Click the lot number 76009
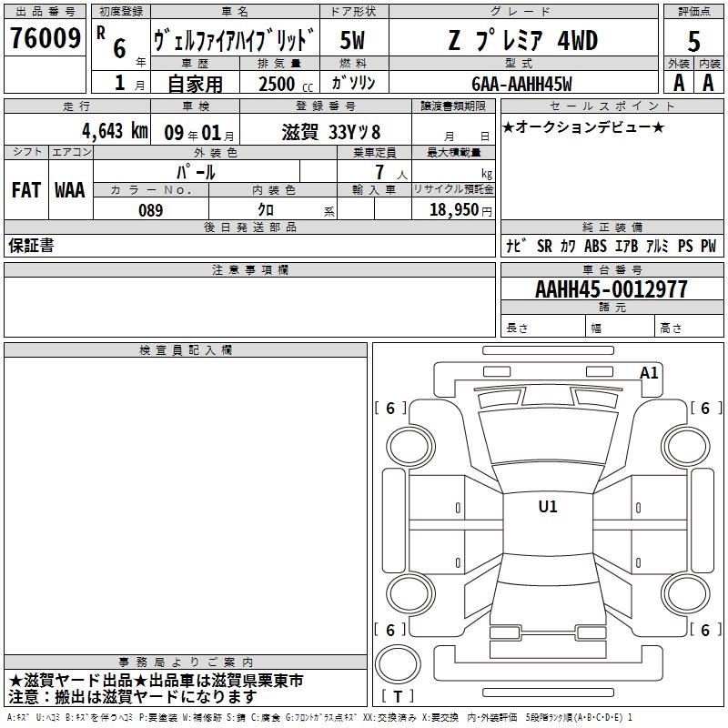The image size is (728, 728). click(45, 38)
